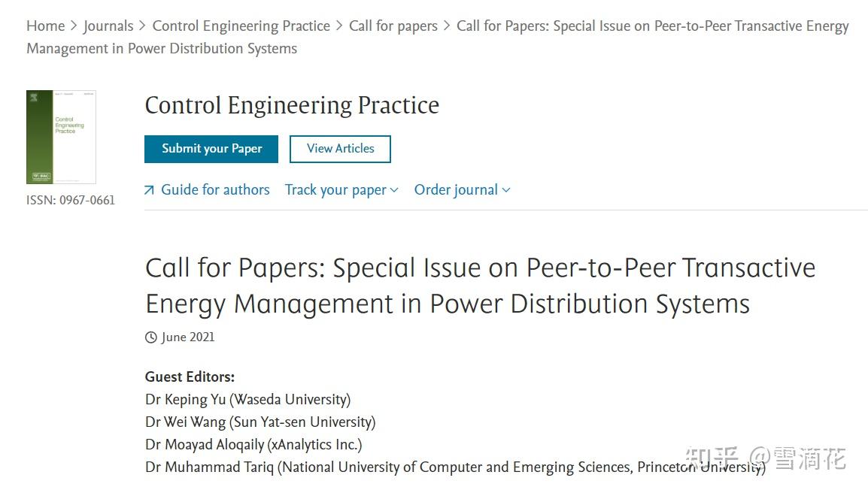Open the Call for papers breadcrumb link

(393, 26)
